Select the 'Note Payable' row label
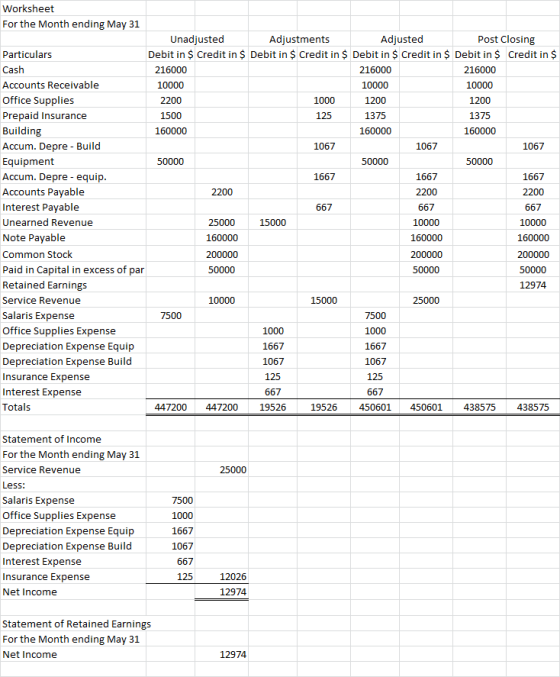The image size is (560, 677). (x=34, y=238)
